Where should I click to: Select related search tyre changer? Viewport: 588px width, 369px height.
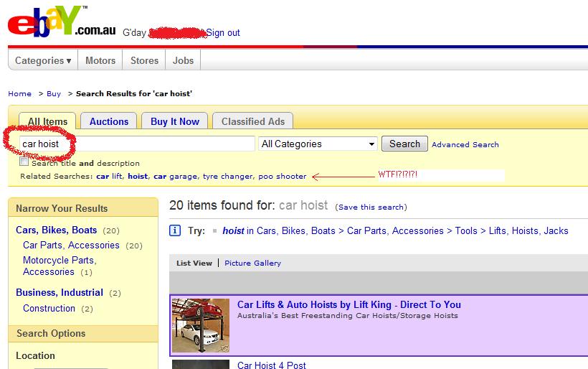click(x=227, y=177)
